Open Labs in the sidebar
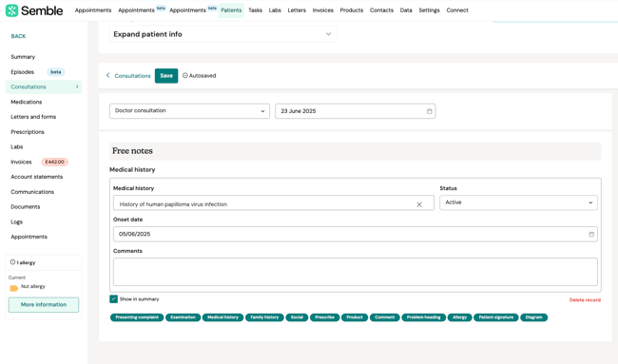 click(x=17, y=147)
